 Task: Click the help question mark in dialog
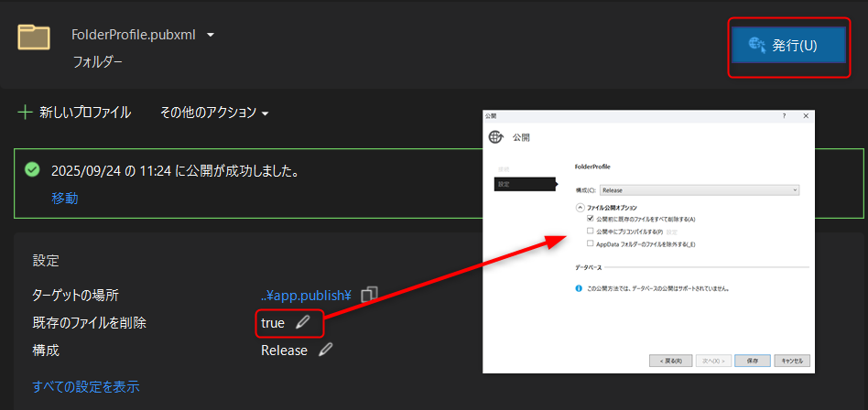pos(784,116)
